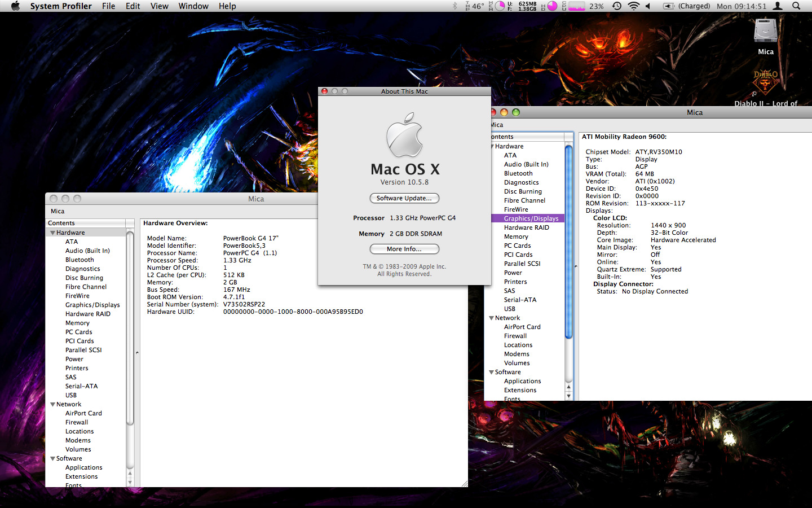Viewport: 812px width, 508px height.
Task: Collapse Hardware triangle in Hardware Overview window
Action: [x=52, y=233]
